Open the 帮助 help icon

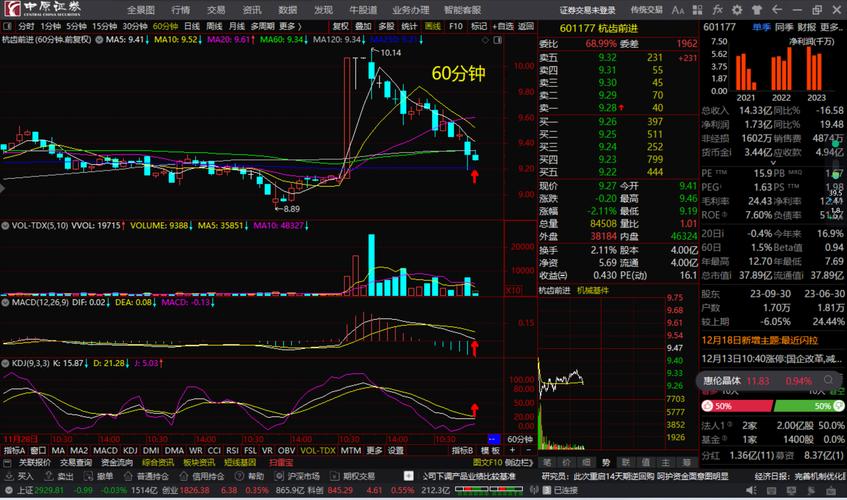click(x=239, y=476)
